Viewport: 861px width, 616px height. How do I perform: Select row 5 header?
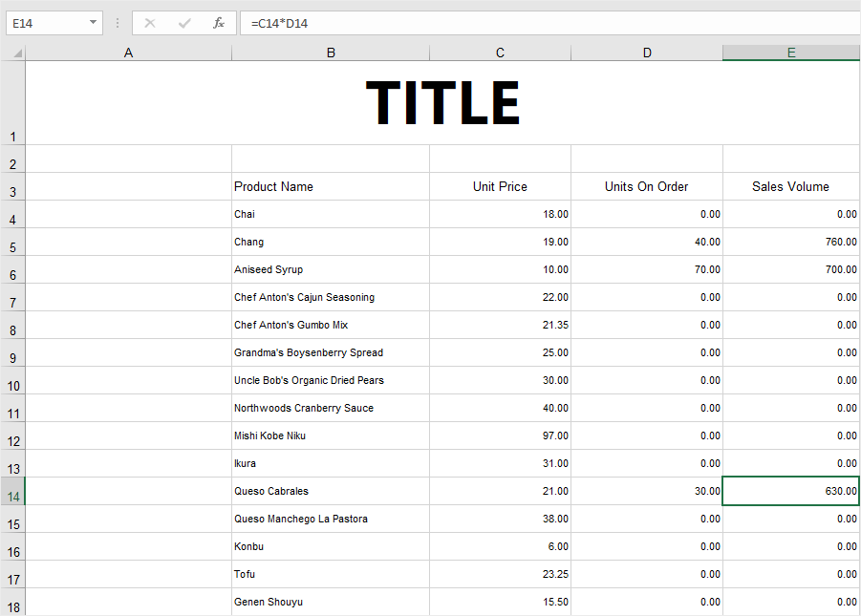12,243
